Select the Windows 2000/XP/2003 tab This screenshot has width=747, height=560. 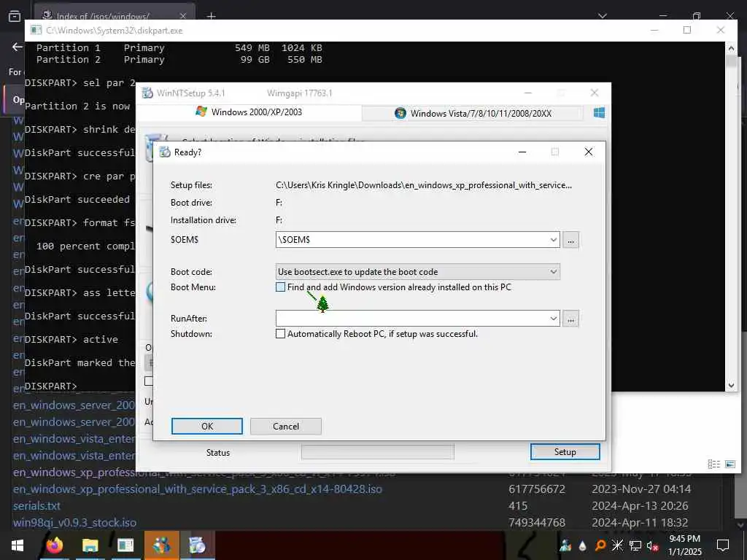[249, 112]
